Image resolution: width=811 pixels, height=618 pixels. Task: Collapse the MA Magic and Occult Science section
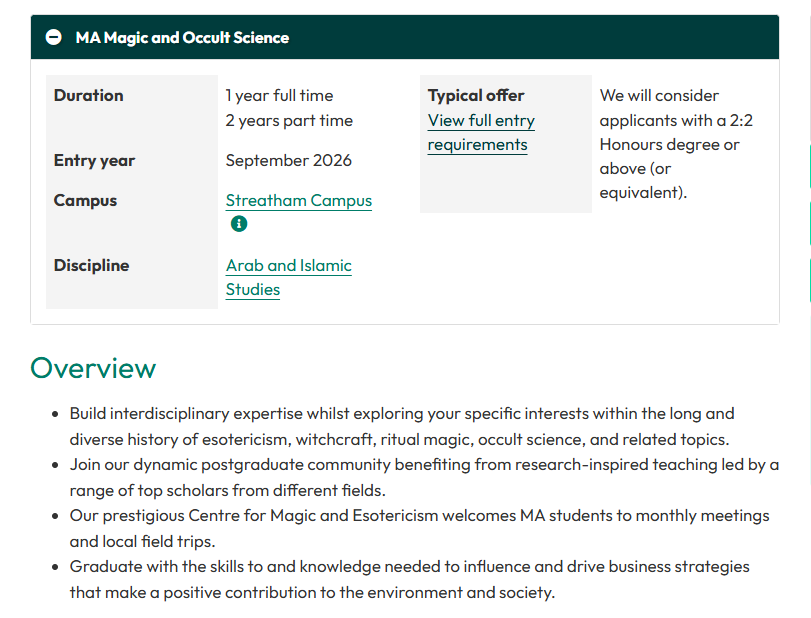[x=54, y=38]
